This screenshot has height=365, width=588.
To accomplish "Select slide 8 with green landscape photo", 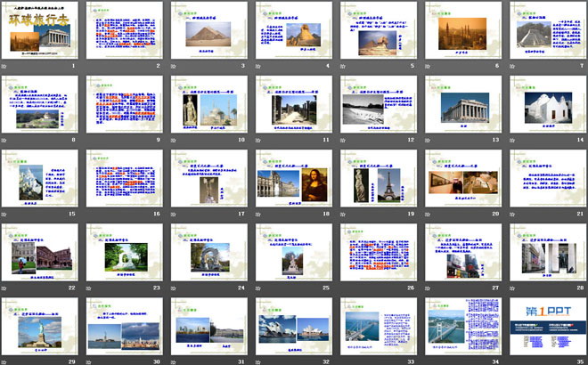I will [x=40, y=104].
